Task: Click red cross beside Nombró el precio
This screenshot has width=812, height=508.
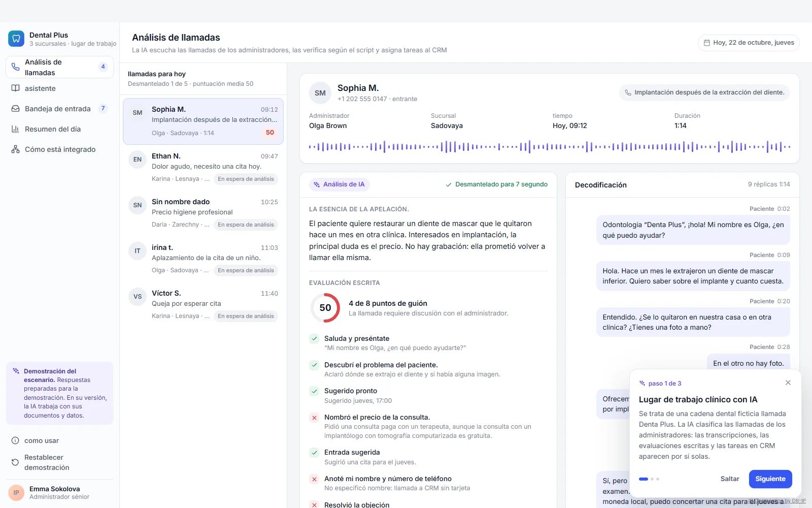Action: click(314, 418)
